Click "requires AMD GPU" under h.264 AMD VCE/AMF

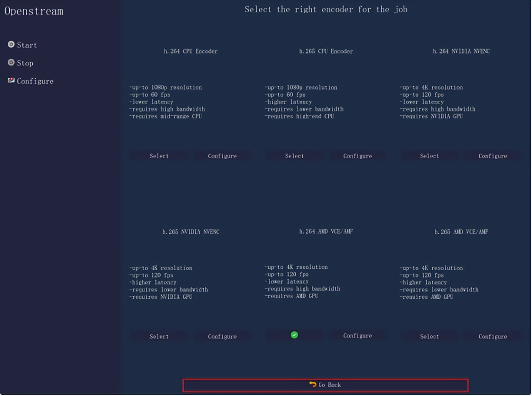[x=291, y=296]
